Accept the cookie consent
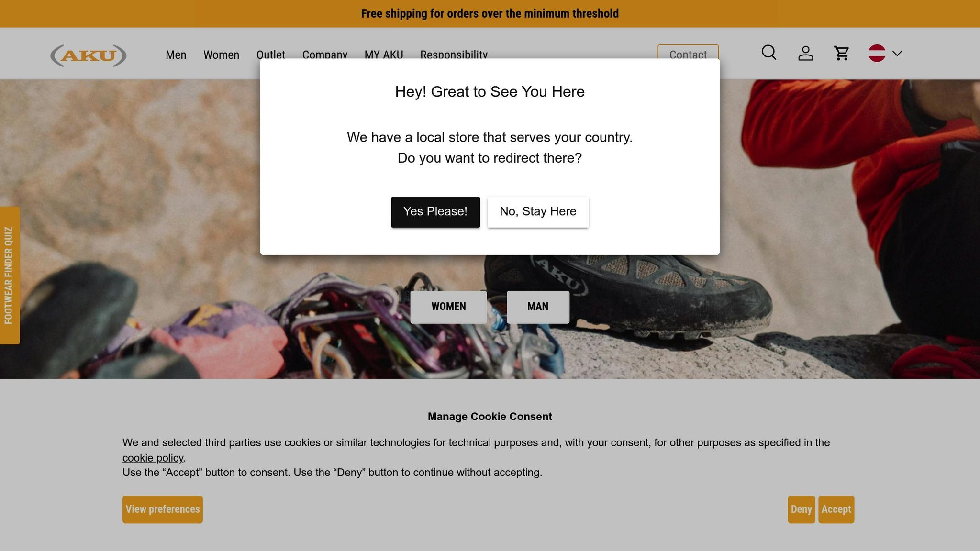The width and height of the screenshot is (980, 551). 836,509
